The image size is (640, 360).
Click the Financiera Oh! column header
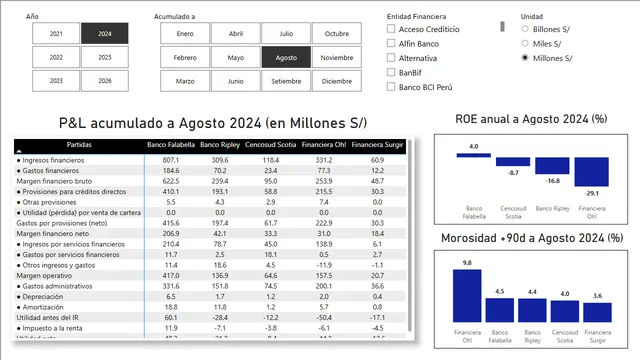point(324,144)
